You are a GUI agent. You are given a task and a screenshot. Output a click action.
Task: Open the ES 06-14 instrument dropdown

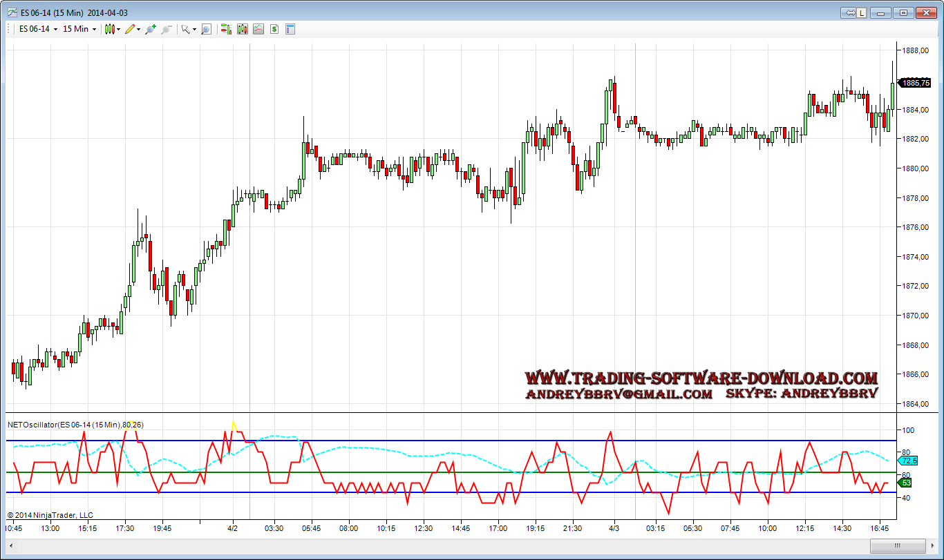[x=37, y=29]
